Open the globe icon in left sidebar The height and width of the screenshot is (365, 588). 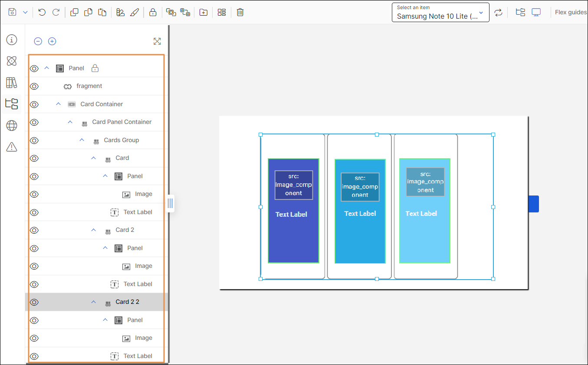point(12,126)
